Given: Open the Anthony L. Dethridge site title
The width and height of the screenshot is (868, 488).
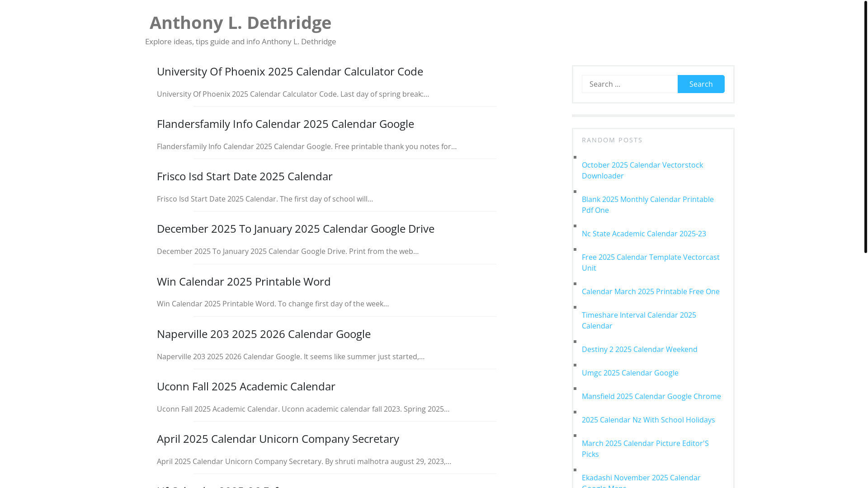Looking at the screenshot, I should pyautogui.click(x=240, y=23).
